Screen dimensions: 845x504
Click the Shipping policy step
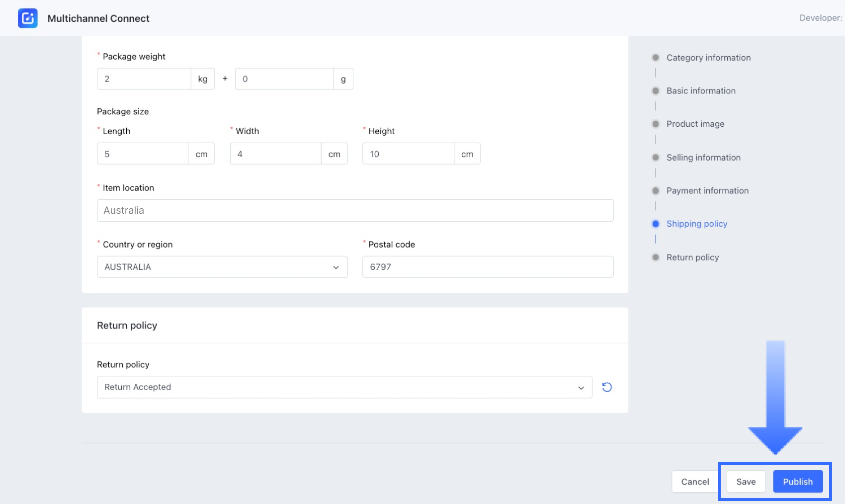click(696, 224)
